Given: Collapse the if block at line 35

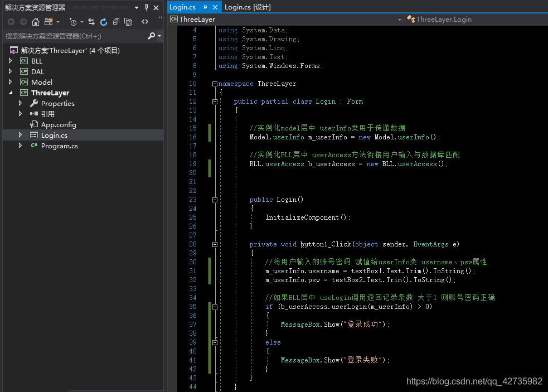Looking at the screenshot, I should pos(215,307).
